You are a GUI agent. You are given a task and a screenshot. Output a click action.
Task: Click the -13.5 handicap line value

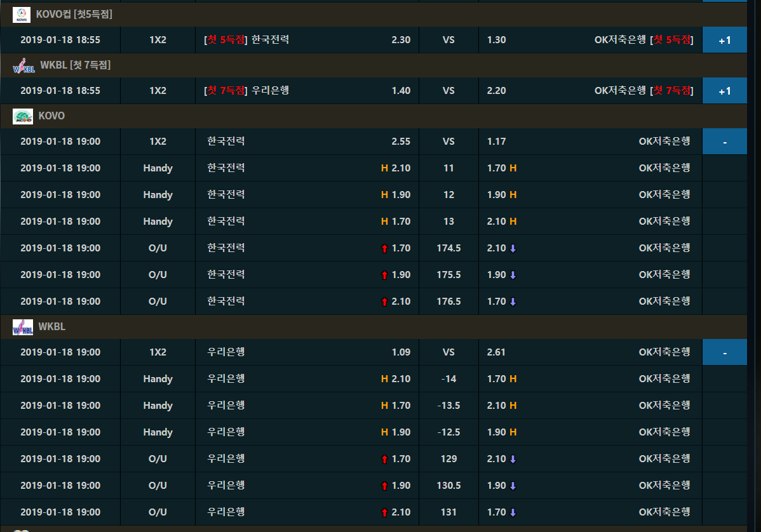tap(448, 406)
